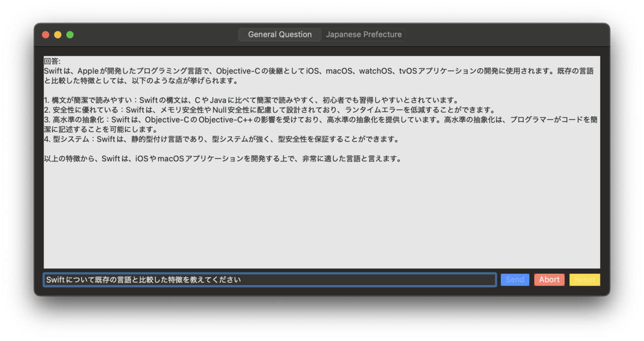The height and width of the screenshot is (341, 644).
Task: Maximize the window with green button
Action: 70,35
